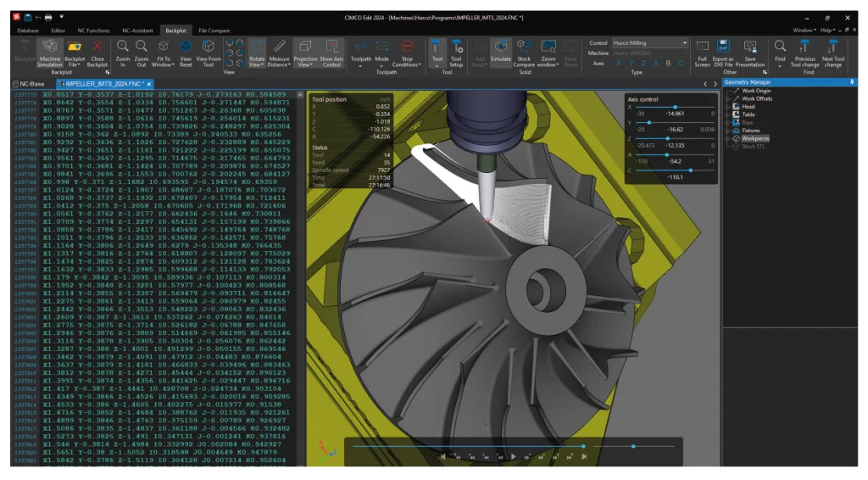Pin the Geometry Manager panel
868x480 pixels.
852,82
